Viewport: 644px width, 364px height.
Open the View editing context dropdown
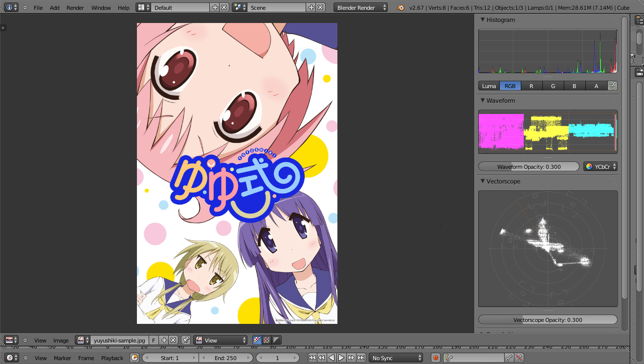click(x=221, y=340)
